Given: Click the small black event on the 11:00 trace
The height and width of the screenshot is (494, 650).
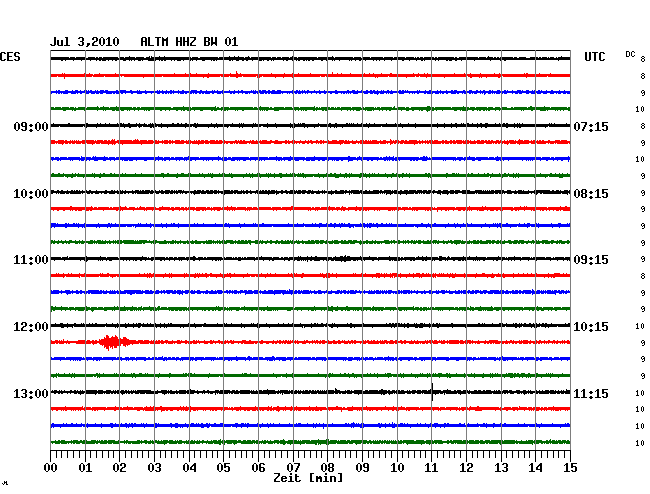Looking at the screenshot, I should 344,259.
